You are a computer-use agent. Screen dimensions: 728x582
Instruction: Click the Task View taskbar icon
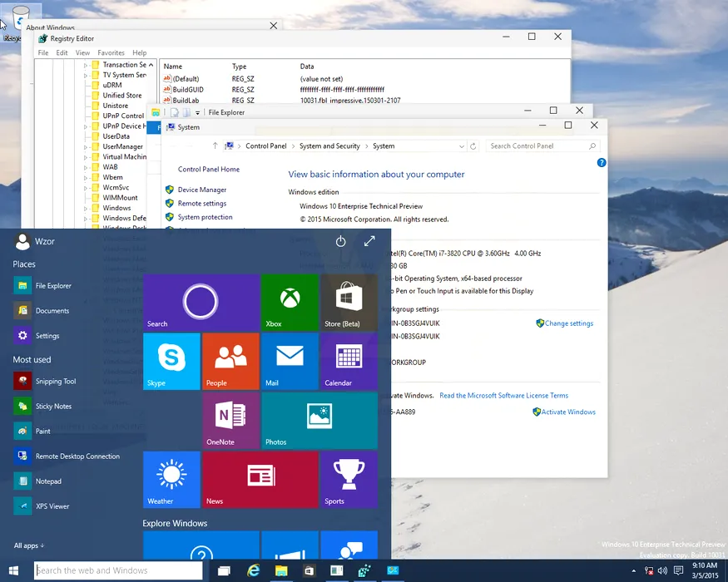coord(223,571)
